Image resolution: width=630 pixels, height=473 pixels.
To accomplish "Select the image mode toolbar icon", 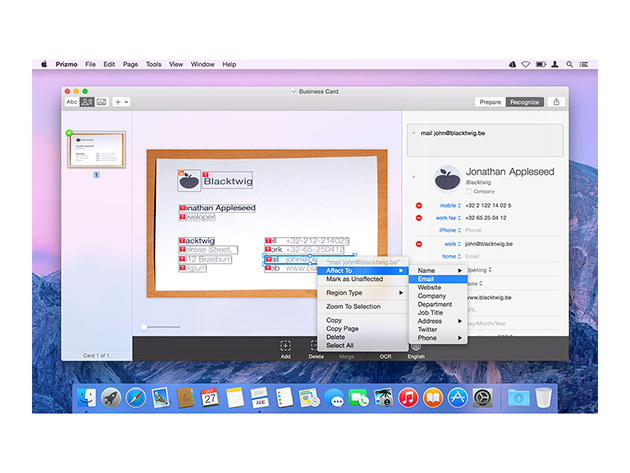I will tap(101, 102).
